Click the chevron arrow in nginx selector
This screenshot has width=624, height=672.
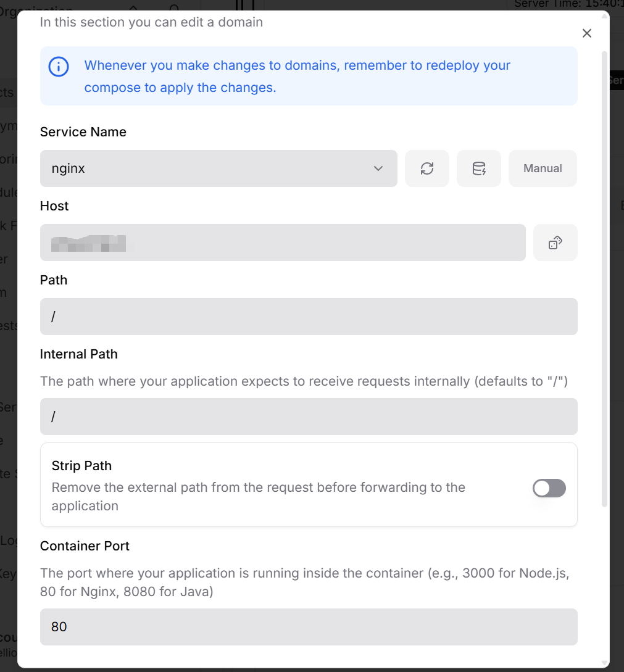(x=378, y=168)
